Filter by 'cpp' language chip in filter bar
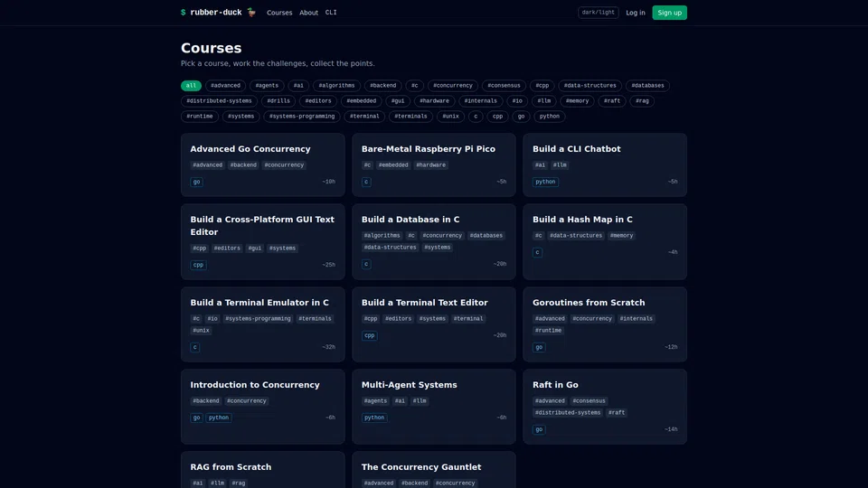The image size is (868, 488). tap(497, 117)
